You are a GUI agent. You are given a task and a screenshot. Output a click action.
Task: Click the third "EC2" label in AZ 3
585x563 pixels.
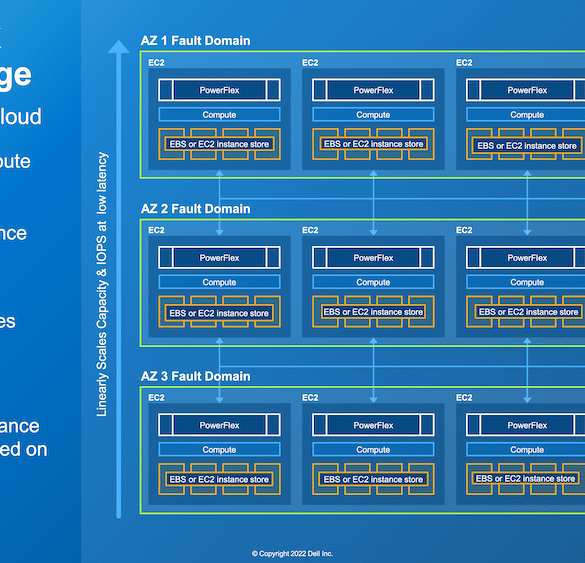[x=464, y=398]
